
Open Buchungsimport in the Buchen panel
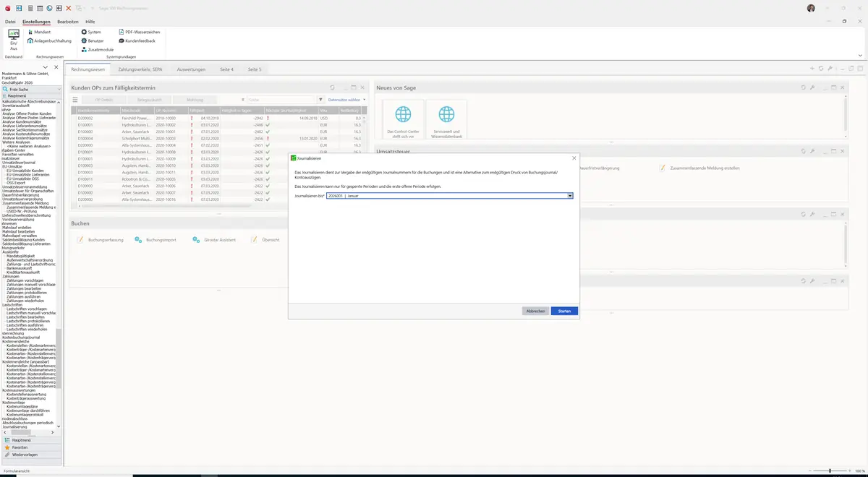(156, 239)
